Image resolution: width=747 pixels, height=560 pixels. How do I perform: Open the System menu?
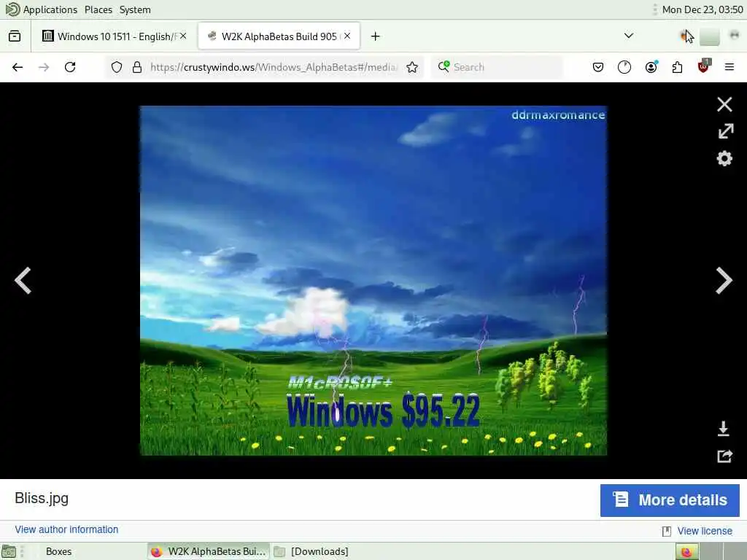135,9
